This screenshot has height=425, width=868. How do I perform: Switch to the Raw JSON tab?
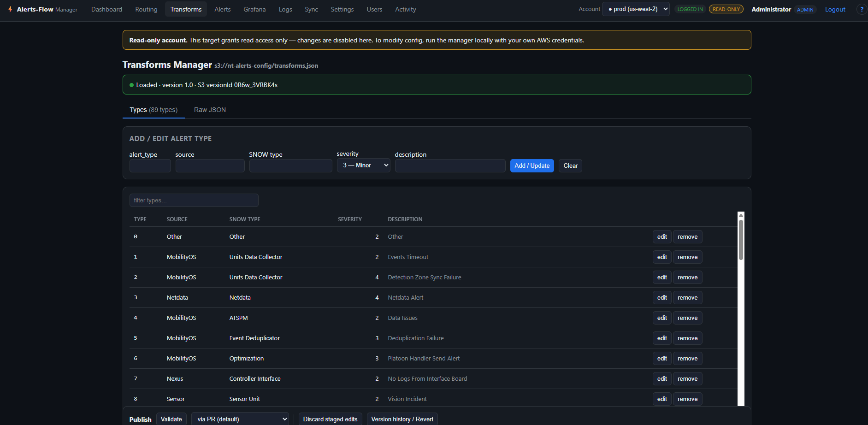(210, 110)
